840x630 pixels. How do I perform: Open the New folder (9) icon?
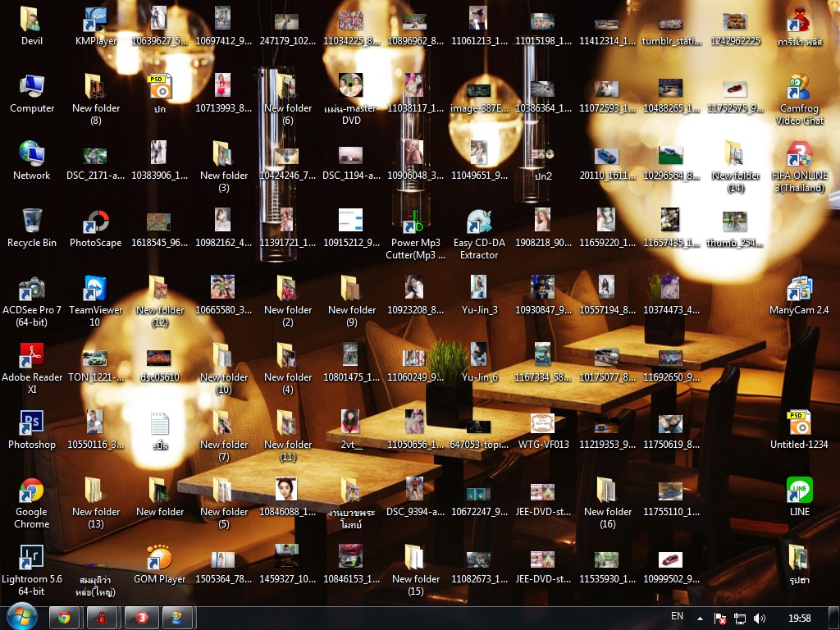351,302
